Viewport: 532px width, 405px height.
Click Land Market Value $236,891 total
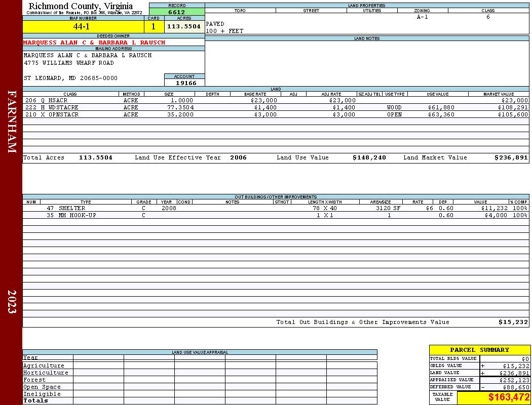tap(511, 157)
